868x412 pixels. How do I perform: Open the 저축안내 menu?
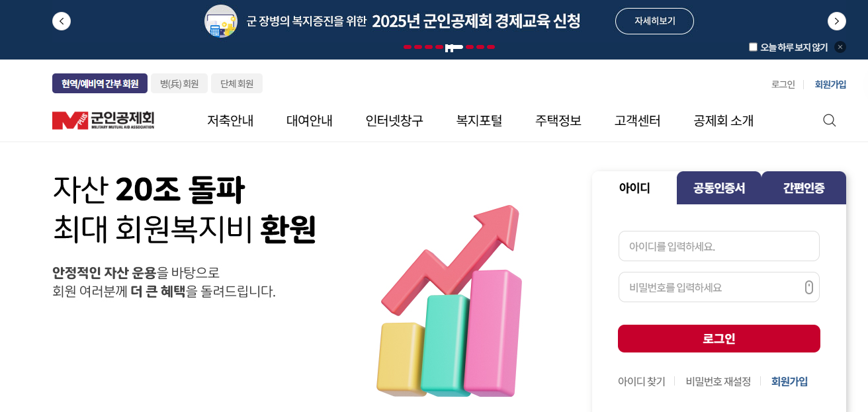pos(230,120)
